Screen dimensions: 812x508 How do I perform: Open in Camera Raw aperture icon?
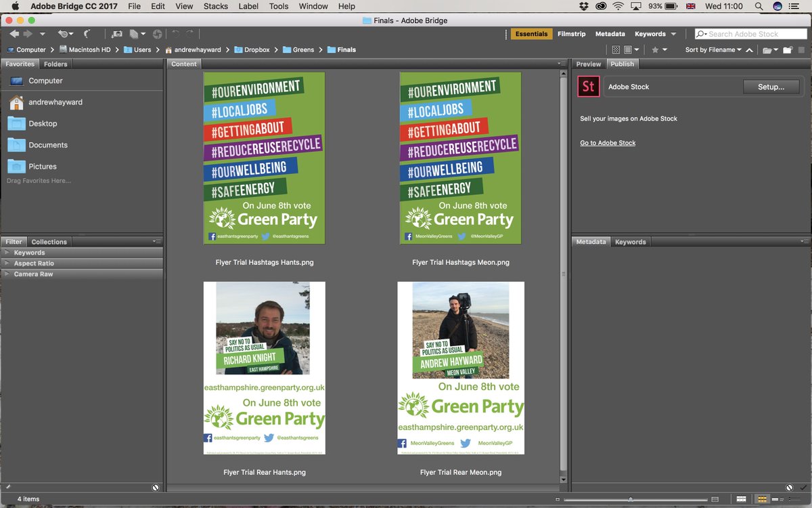pos(157,34)
